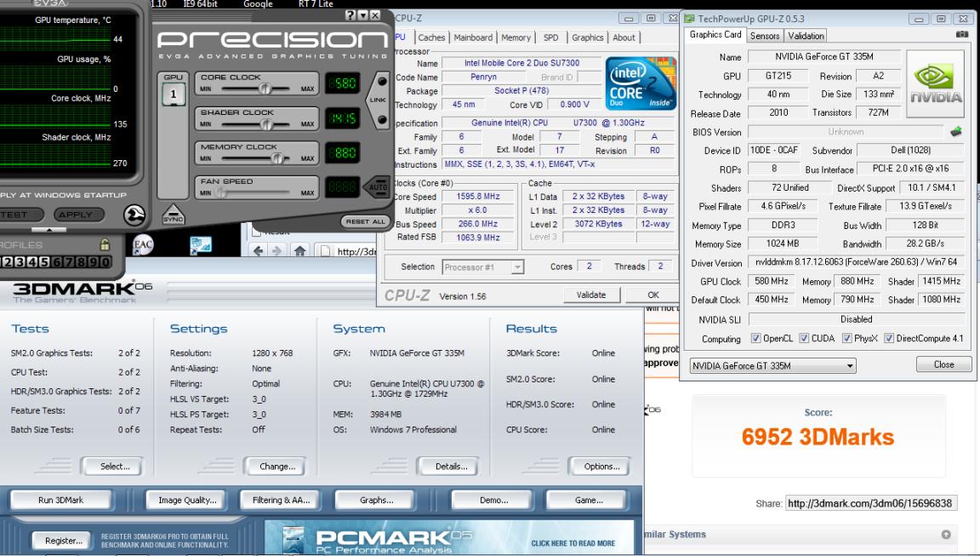Open the PCMark05 banner ad

coord(449,536)
